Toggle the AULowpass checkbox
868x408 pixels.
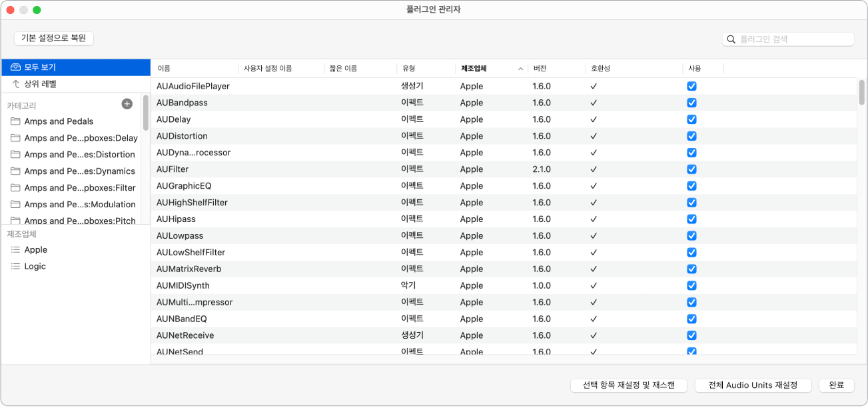coord(691,235)
